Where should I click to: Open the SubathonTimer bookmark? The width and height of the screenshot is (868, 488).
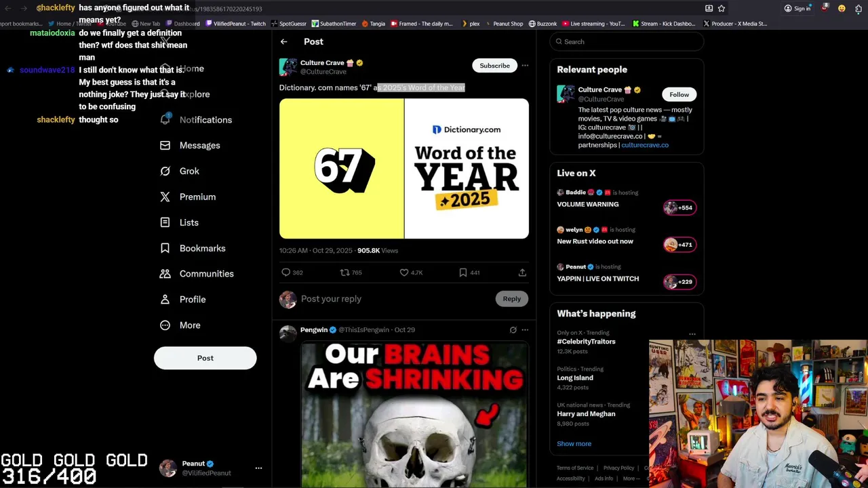tap(334, 24)
